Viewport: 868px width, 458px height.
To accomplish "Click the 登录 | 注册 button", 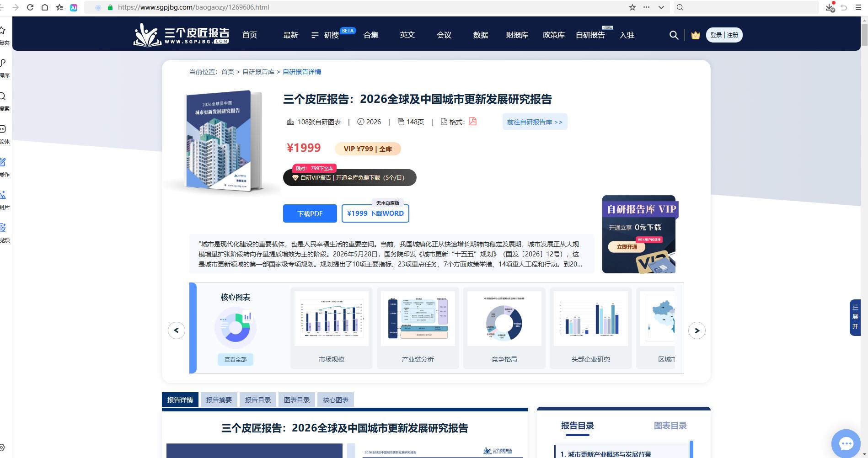I will coord(724,35).
